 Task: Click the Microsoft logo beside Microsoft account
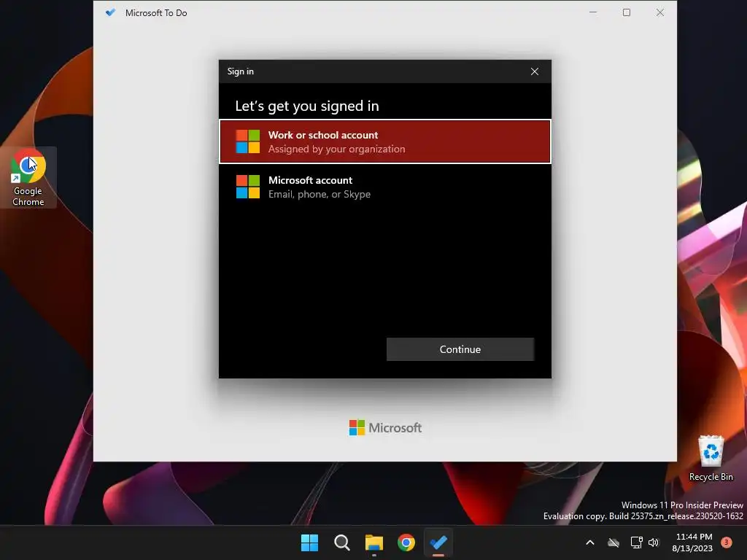pyautogui.click(x=248, y=187)
